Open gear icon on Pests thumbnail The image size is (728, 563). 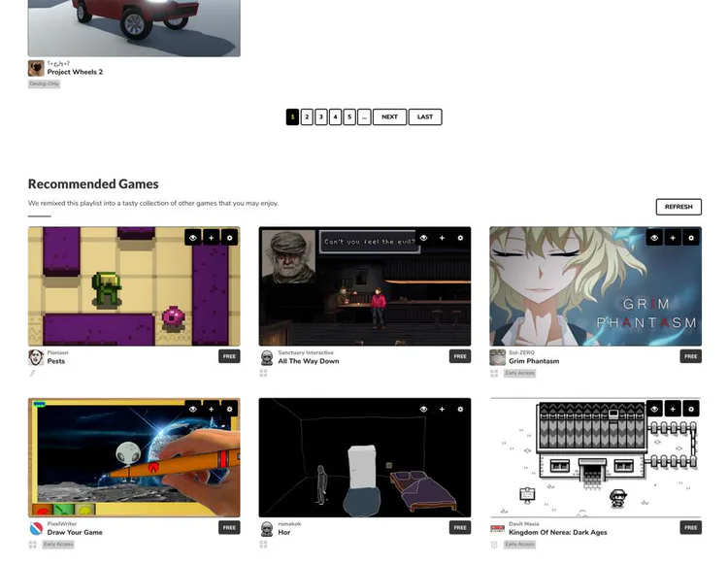tap(229, 238)
